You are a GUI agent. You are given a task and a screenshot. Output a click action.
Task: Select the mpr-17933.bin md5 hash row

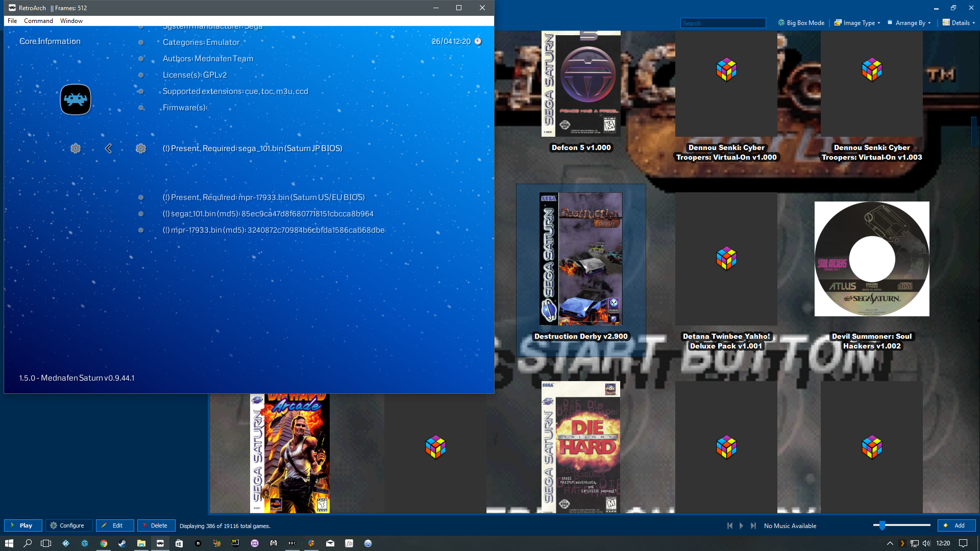coord(274,230)
